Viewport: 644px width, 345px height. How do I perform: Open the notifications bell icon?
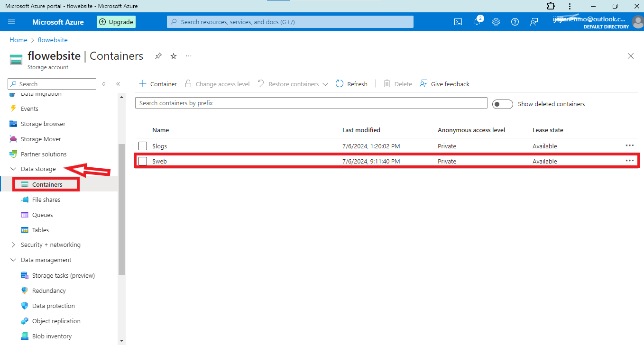point(477,22)
